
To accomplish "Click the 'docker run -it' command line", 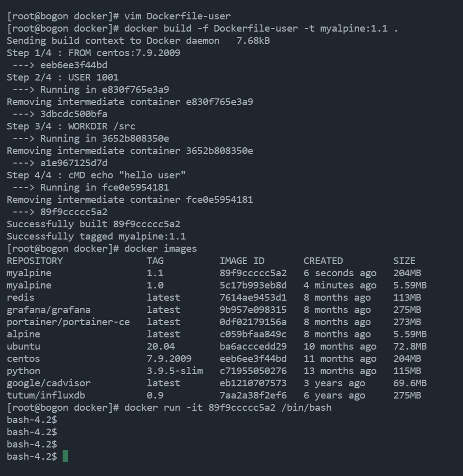I will (x=169, y=407).
